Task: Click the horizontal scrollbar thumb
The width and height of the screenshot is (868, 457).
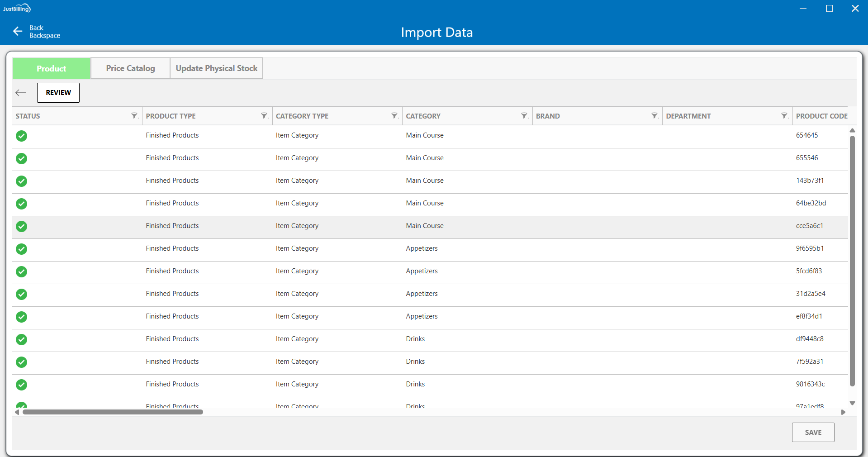Action: tap(113, 412)
